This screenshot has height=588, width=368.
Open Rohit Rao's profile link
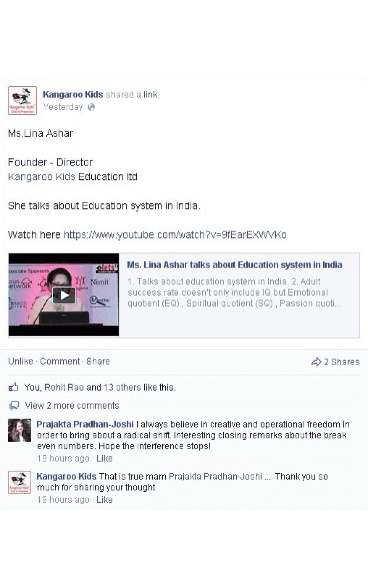[x=64, y=387]
